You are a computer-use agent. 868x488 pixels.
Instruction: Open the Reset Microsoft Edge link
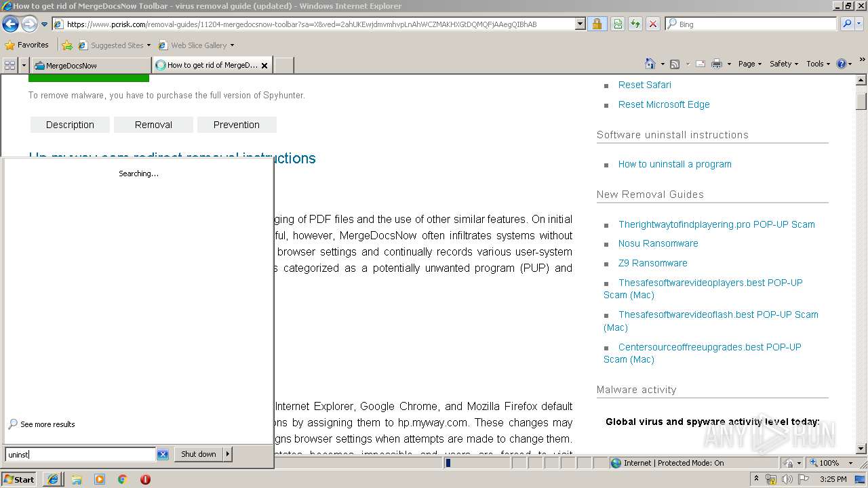click(x=664, y=104)
